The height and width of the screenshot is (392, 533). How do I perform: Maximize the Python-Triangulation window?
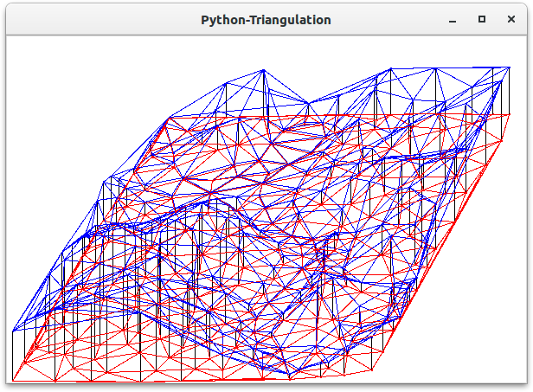click(x=482, y=19)
